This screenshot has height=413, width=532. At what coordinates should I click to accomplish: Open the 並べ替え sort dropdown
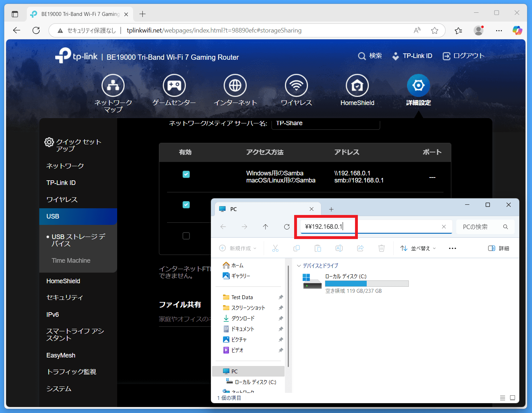click(418, 248)
